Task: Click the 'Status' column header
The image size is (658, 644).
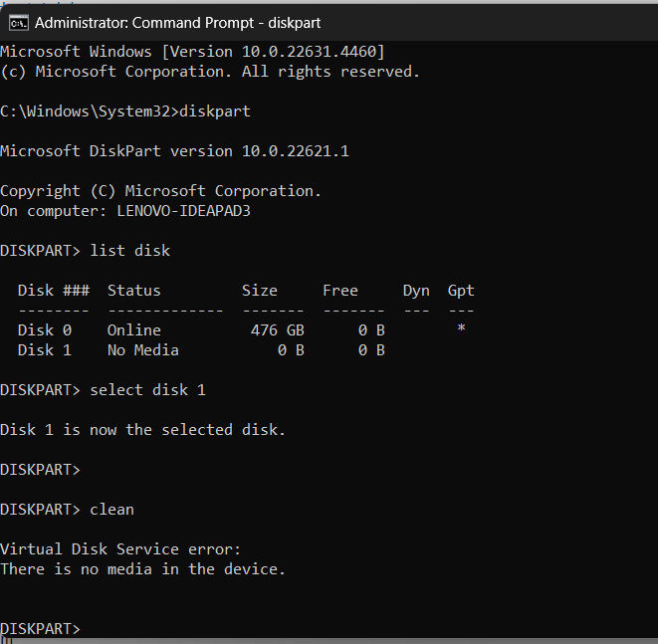Action: click(x=133, y=291)
